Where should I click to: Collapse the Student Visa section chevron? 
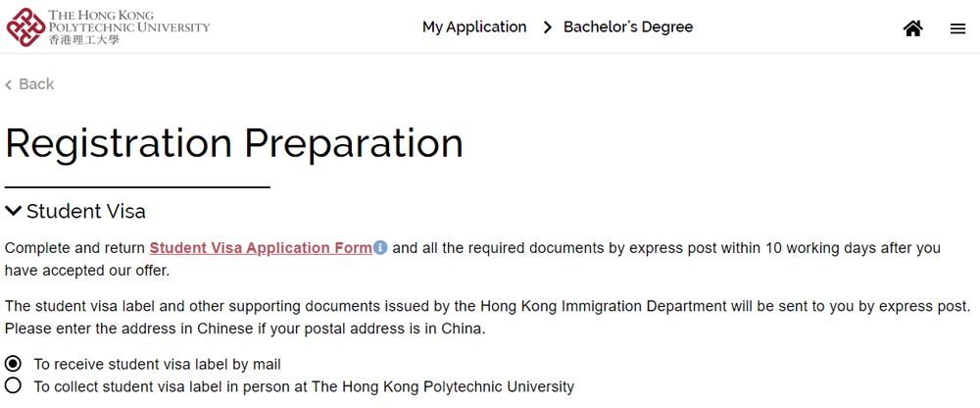pos(13,211)
